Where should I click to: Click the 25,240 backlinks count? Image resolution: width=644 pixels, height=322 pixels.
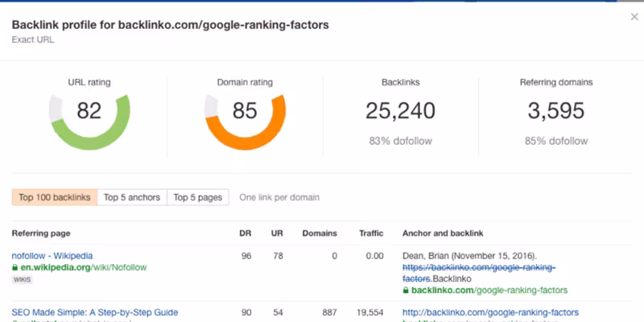pos(400,111)
